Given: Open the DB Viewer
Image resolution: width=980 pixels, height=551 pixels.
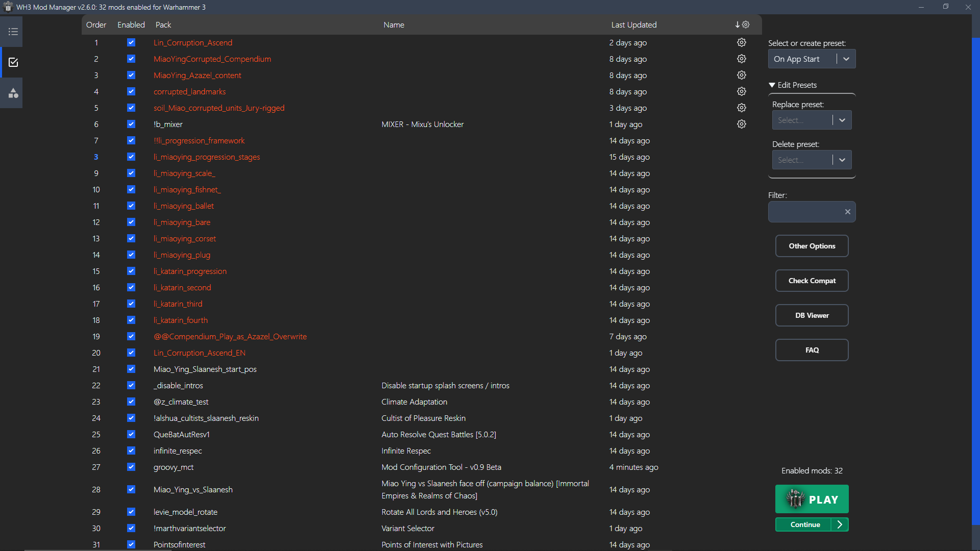Looking at the screenshot, I should [812, 315].
